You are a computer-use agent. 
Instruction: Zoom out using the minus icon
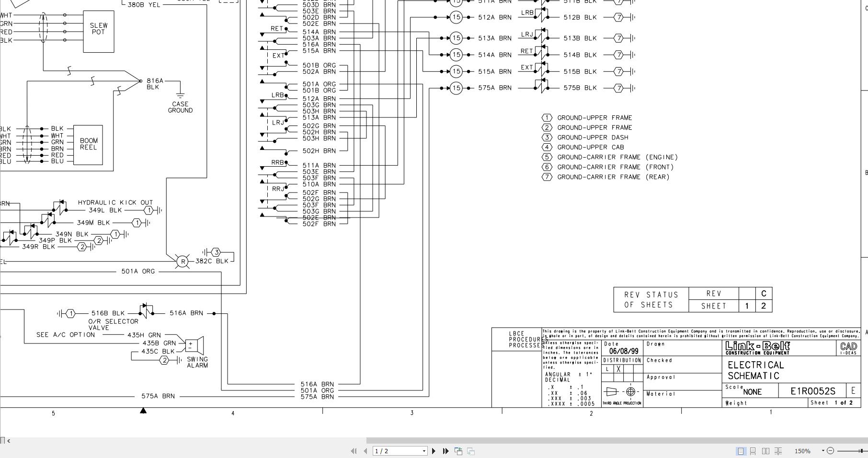831,451
